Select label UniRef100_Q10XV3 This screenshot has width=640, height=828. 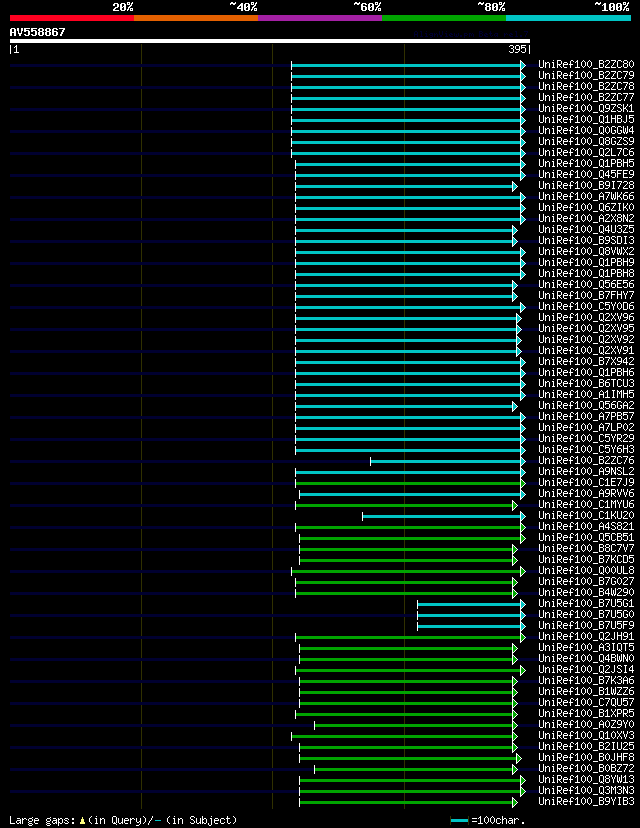[x=586, y=736]
